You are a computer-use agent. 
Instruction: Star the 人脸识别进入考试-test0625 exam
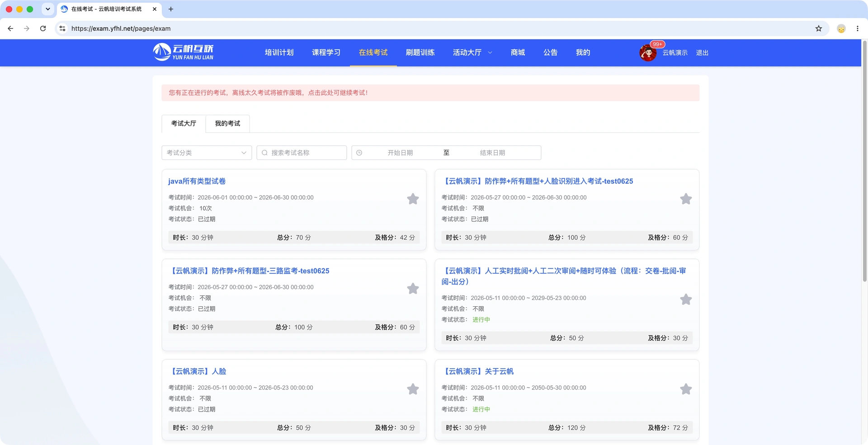[x=686, y=199]
